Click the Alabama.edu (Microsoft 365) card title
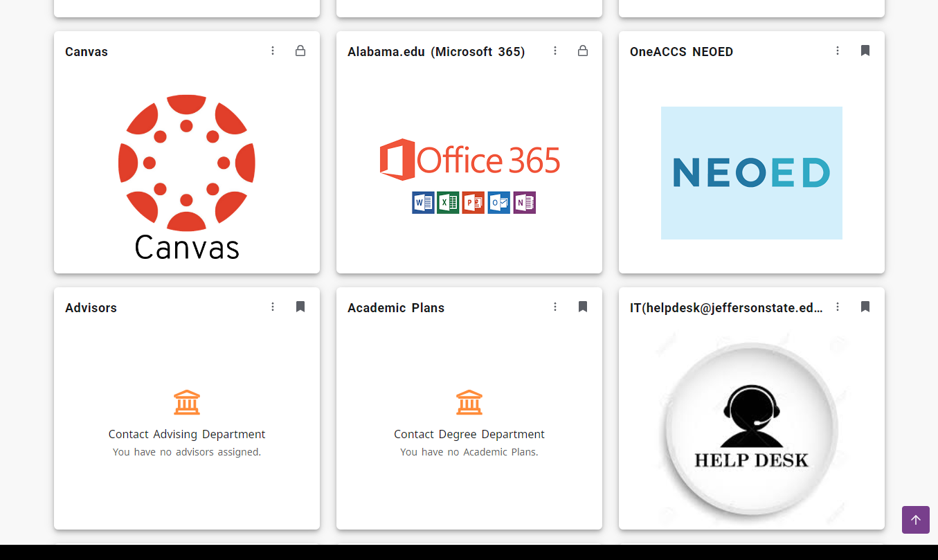 [x=436, y=52]
